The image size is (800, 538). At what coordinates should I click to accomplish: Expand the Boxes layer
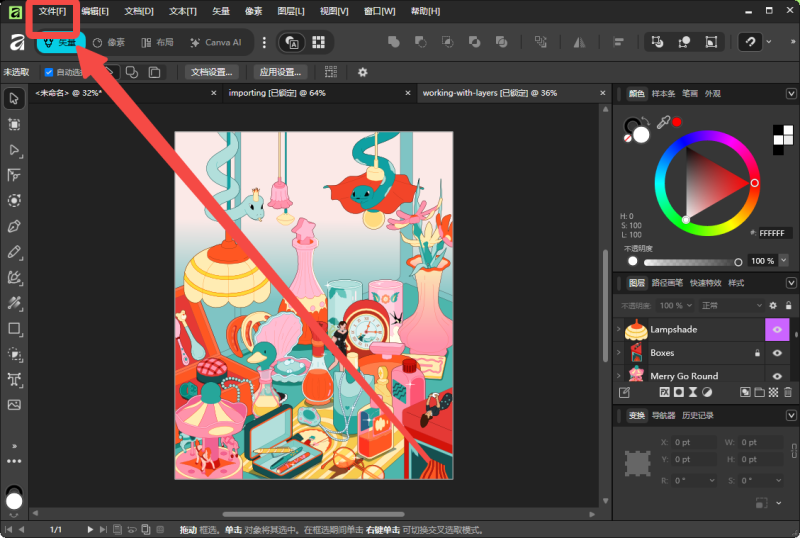tap(619, 353)
